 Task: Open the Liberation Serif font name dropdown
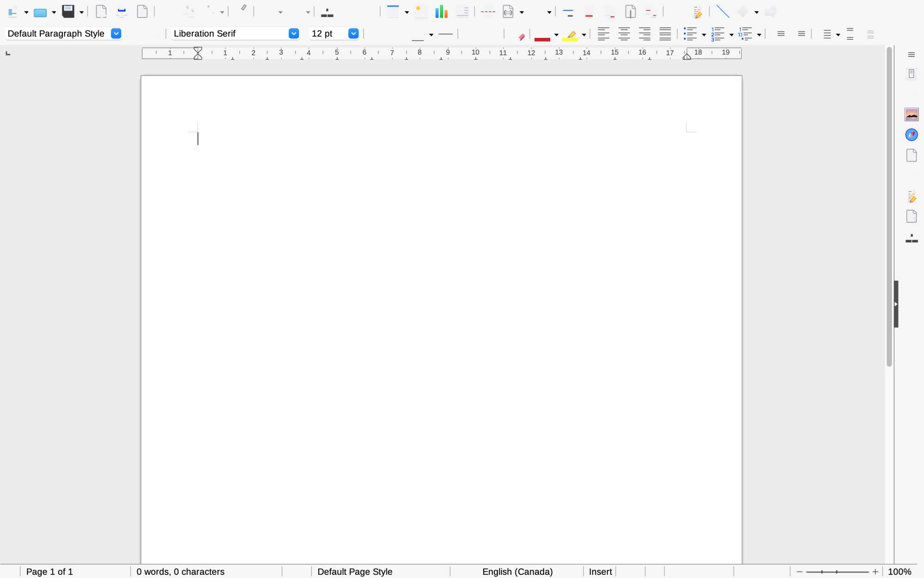click(293, 33)
